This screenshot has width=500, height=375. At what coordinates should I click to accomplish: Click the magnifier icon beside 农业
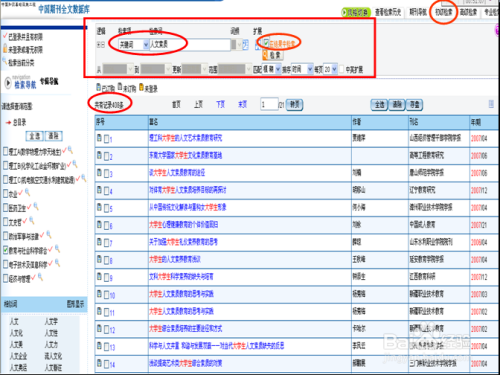(x=28, y=192)
